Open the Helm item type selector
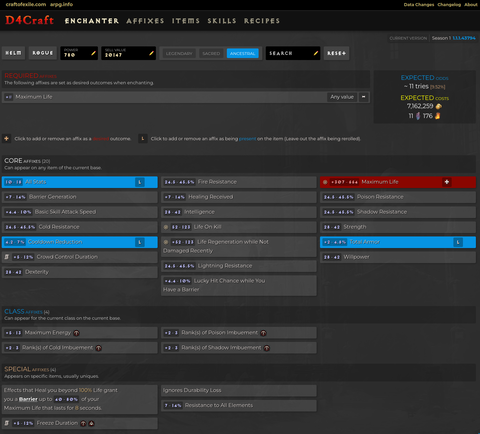 pyautogui.click(x=13, y=53)
